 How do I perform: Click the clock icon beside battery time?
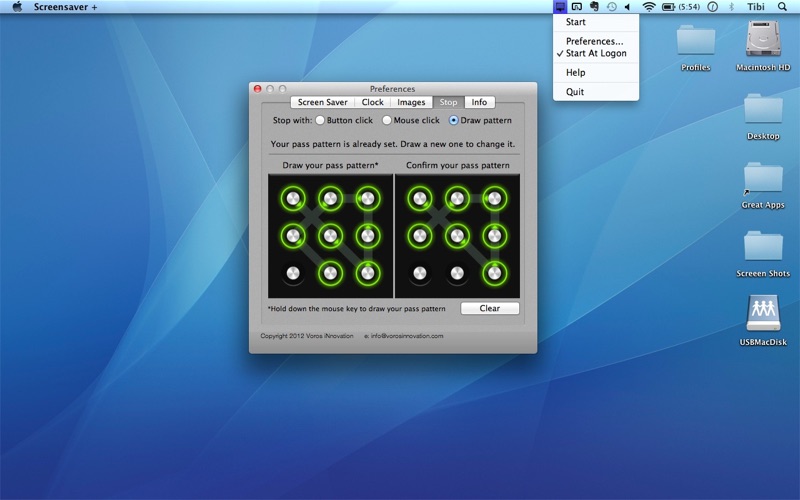[x=713, y=7]
